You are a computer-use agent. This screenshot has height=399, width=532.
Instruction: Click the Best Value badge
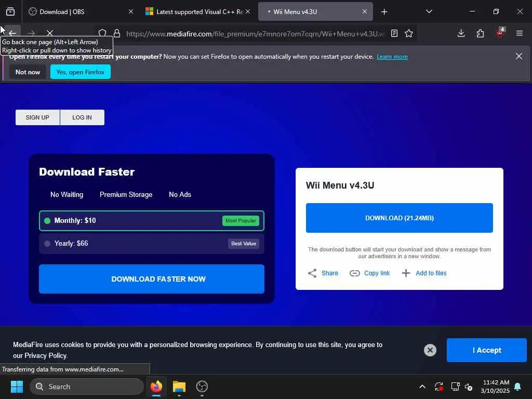pyautogui.click(x=244, y=243)
